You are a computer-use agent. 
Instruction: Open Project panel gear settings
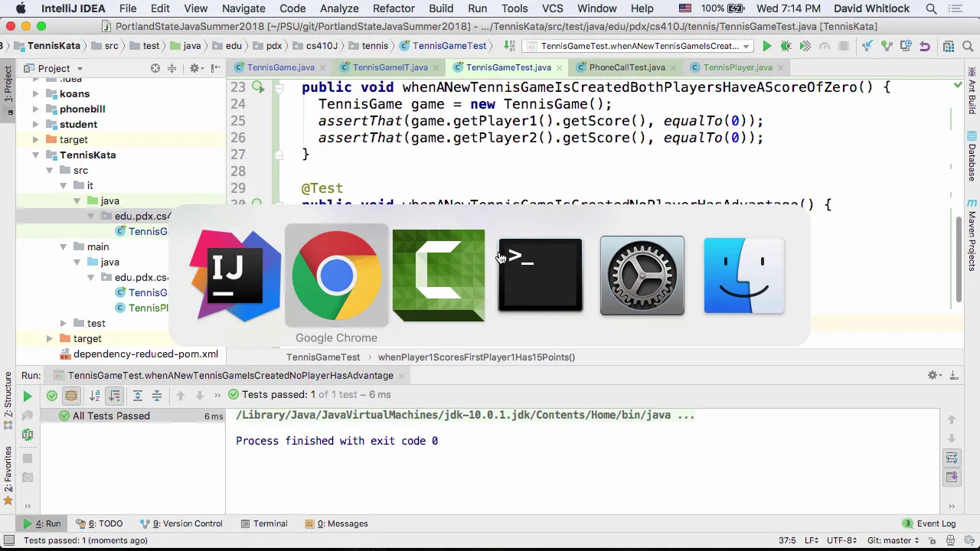click(x=196, y=68)
